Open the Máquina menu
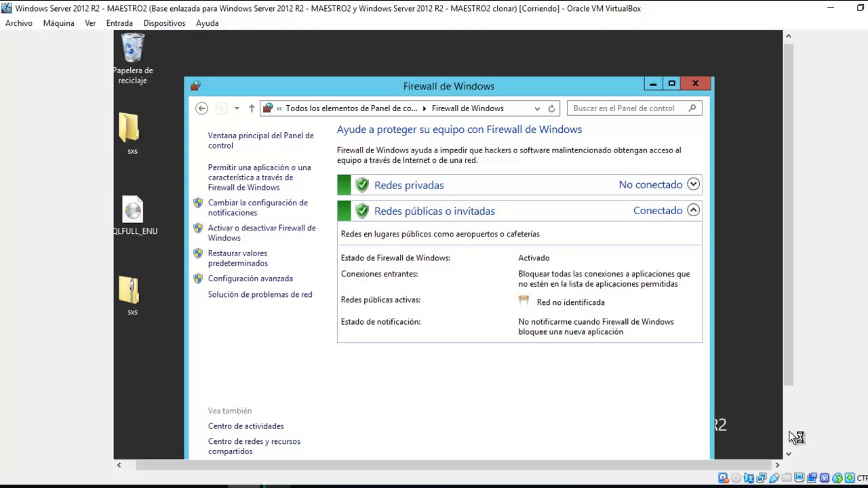Screen dimensions: 868x488 [59, 23]
